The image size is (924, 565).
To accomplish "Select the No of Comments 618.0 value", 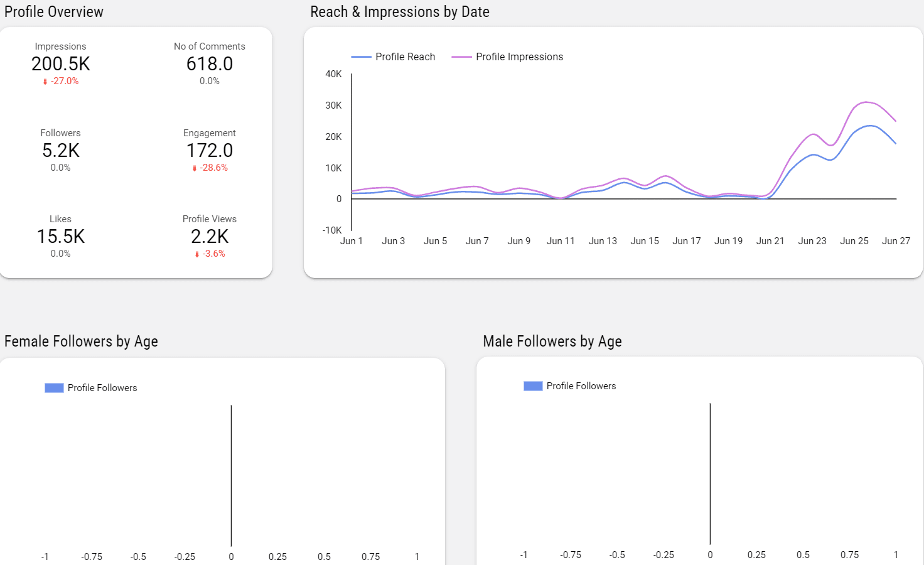I will (210, 64).
